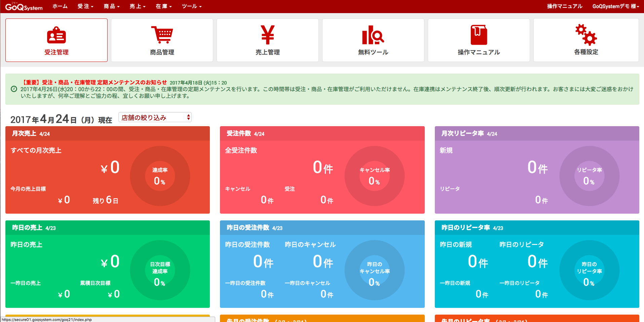Click the 全受注件数 label
Image resolution: width=644 pixels, height=322 pixels.
241,150
